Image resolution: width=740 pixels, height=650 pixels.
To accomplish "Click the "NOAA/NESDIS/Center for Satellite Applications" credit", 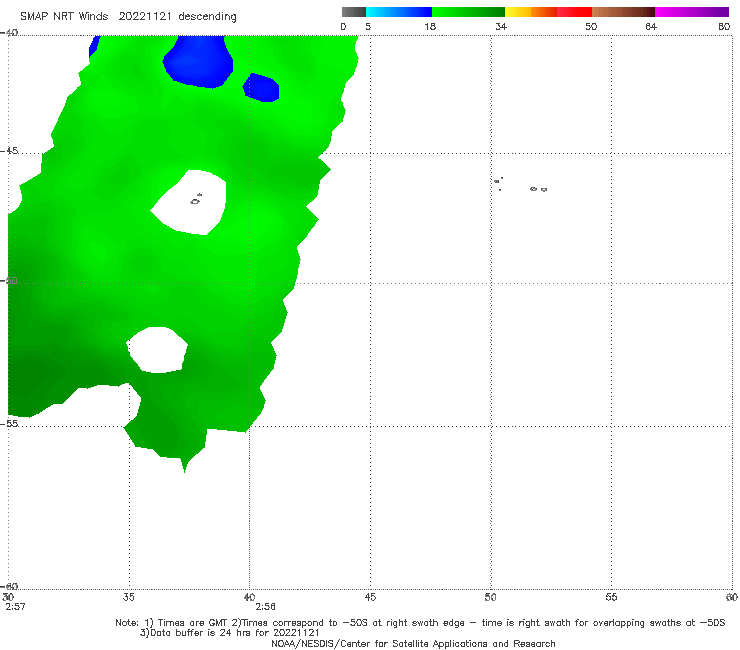I will click(413, 644).
